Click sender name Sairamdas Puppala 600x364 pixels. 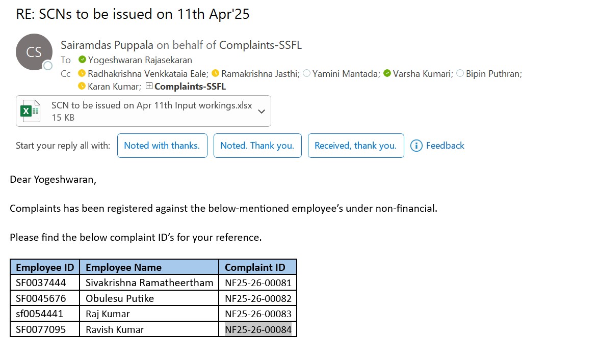107,45
